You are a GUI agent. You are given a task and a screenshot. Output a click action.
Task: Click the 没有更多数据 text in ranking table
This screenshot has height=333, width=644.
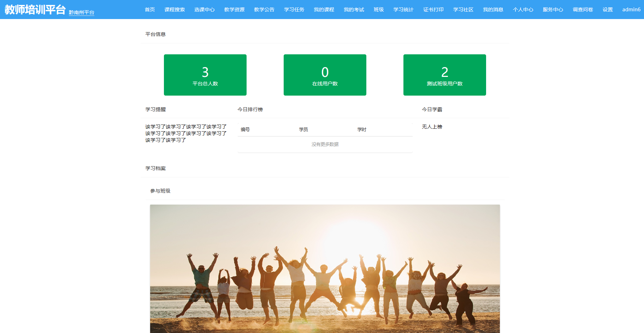325,144
